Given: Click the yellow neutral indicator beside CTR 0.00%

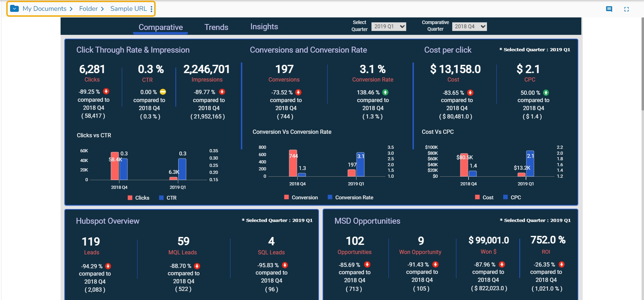Looking at the screenshot, I should [x=163, y=92].
